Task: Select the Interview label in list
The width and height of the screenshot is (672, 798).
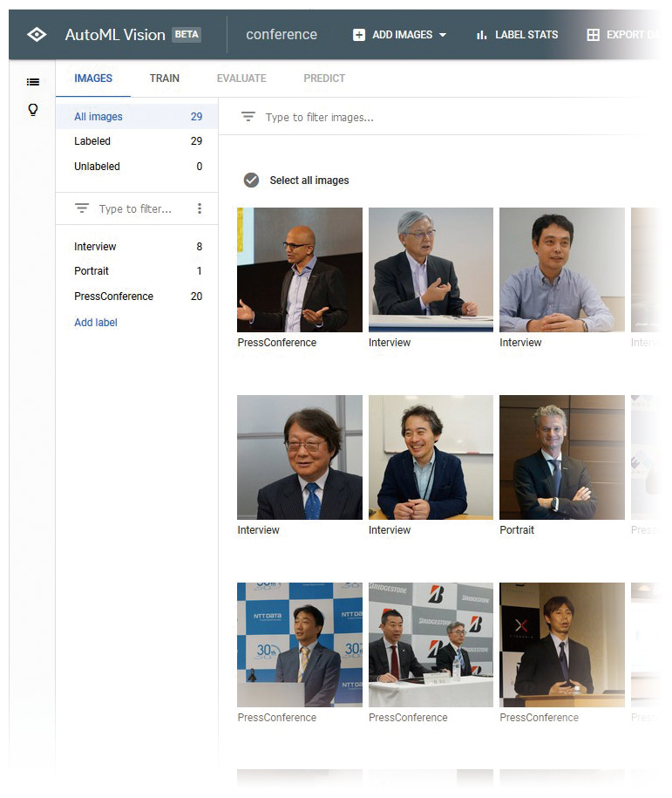Action: (x=95, y=247)
